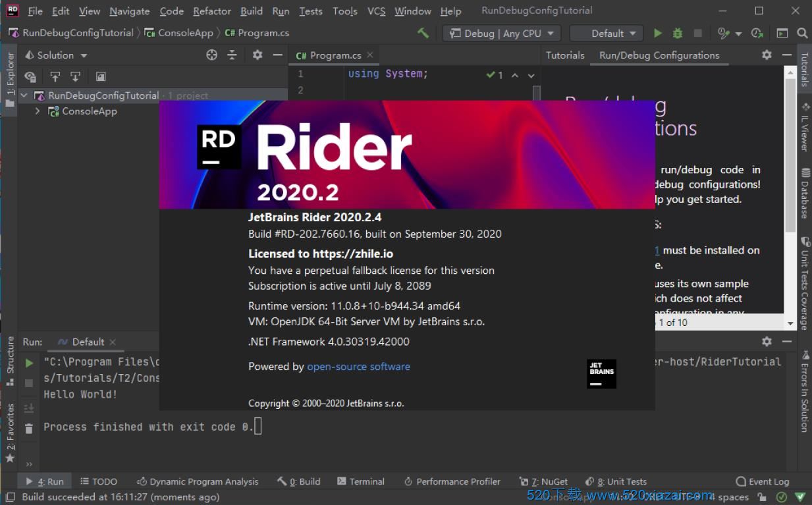Open the Build menu
Image resolution: width=812 pixels, height=505 pixels.
[252, 11]
